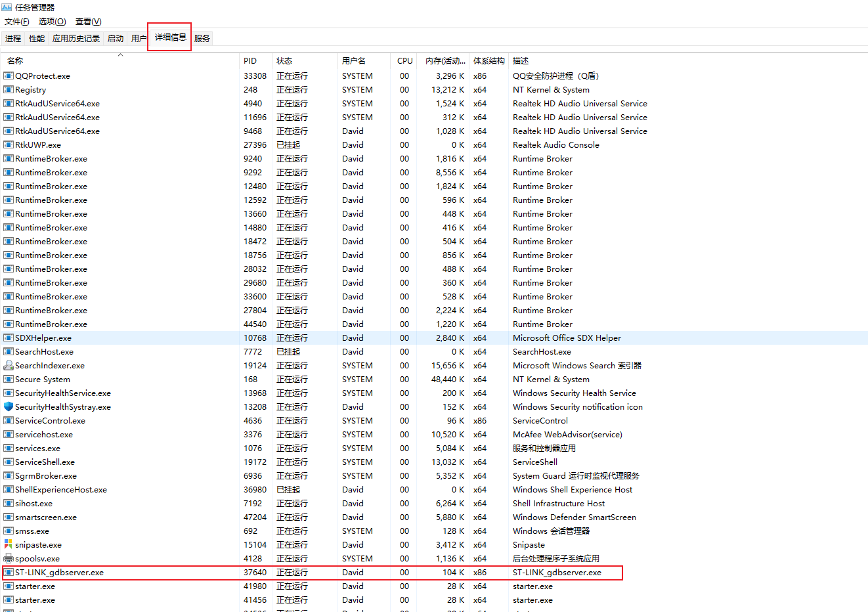Click the Registry process icon
The height and width of the screenshot is (612, 868).
pos(9,89)
